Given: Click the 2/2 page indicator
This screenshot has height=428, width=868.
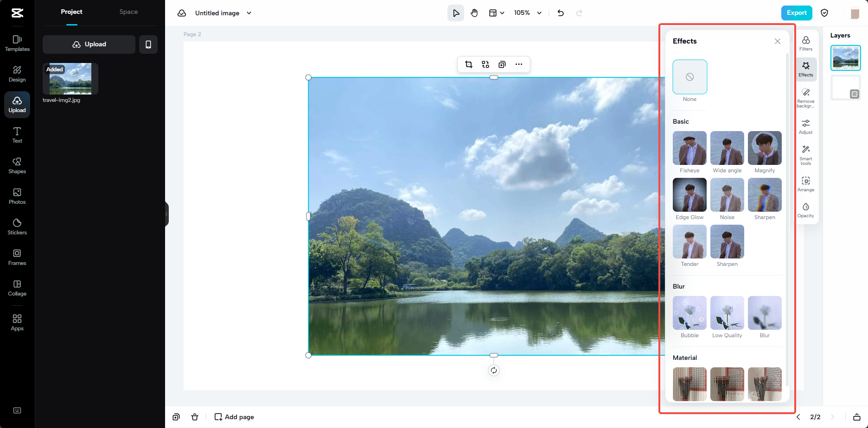Looking at the screenshot, I should click(815, 417).
